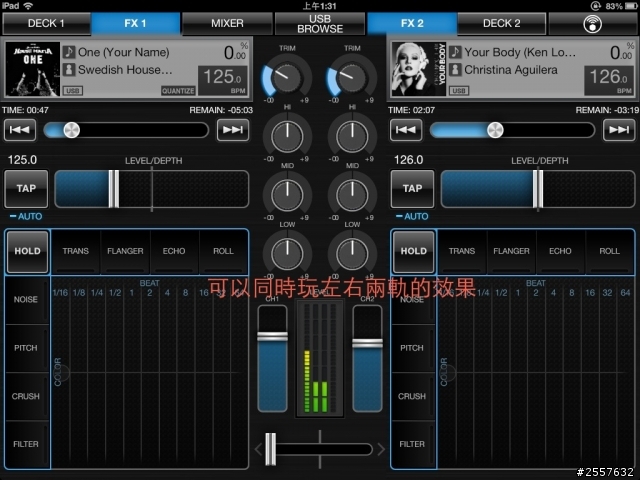Image resolution: width=640 pixels, height=480 pixels.
Task: Tap music note icon beside One (Your Name)
Action: [x=69, y=52]
